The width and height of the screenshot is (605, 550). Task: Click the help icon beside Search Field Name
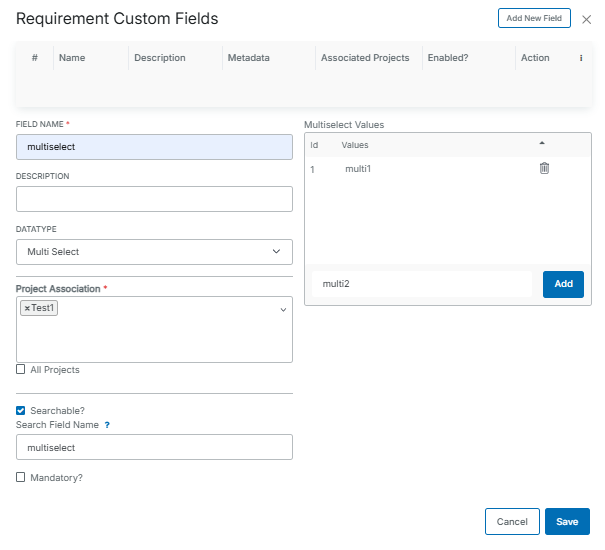coord(107,425)
